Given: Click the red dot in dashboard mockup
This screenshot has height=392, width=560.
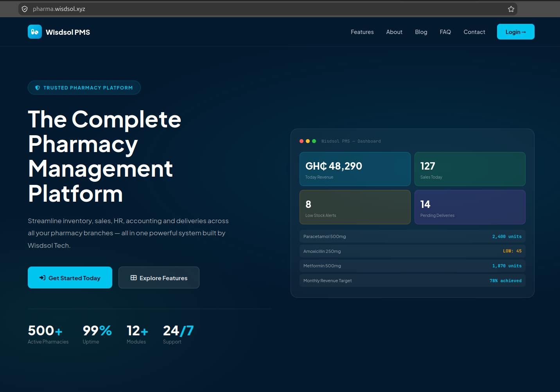Looking at the screenshot, I should 302,141.
